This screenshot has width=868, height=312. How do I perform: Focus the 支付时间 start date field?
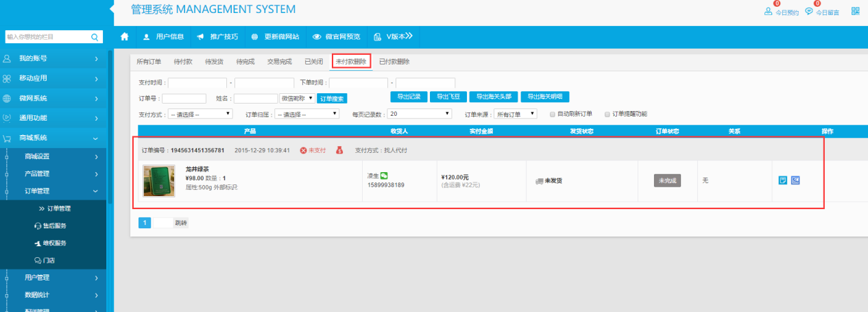[197, 84]
